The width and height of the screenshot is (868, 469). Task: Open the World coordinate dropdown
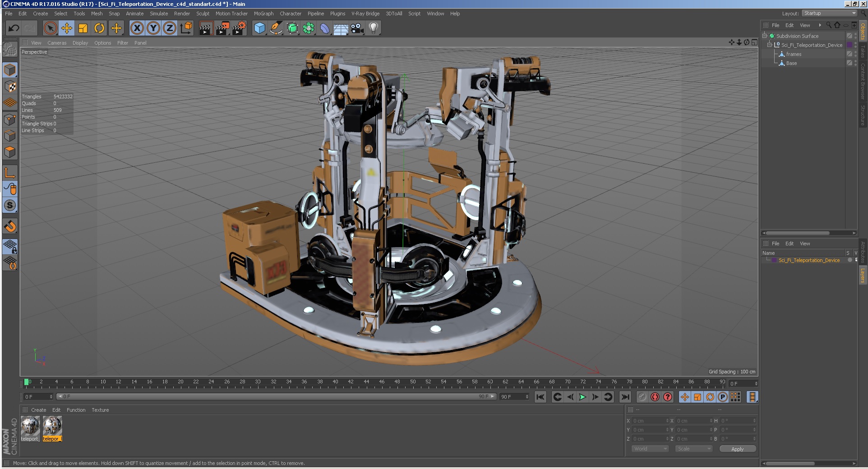click(650, 449)
